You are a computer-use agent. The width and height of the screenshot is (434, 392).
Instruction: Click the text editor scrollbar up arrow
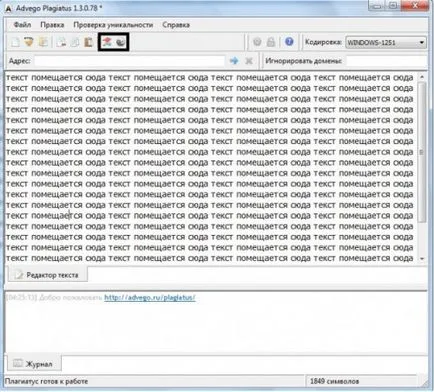coord(422,77)
